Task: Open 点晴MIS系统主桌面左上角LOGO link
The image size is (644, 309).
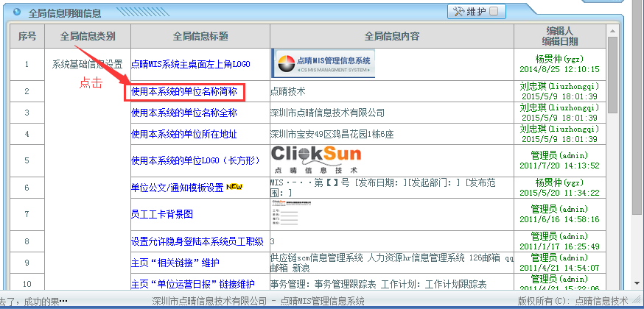Action: point(190,64)
